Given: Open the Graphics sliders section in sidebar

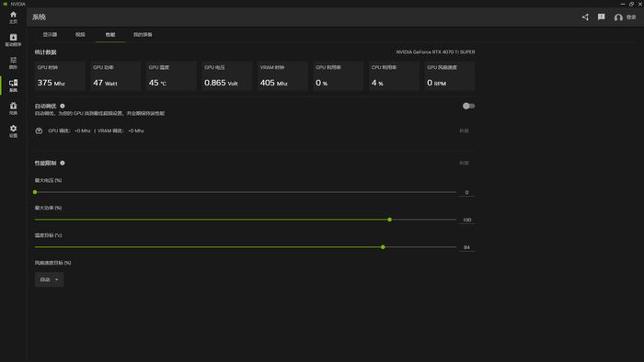Looking at the screenshot, I should point(13,62).
